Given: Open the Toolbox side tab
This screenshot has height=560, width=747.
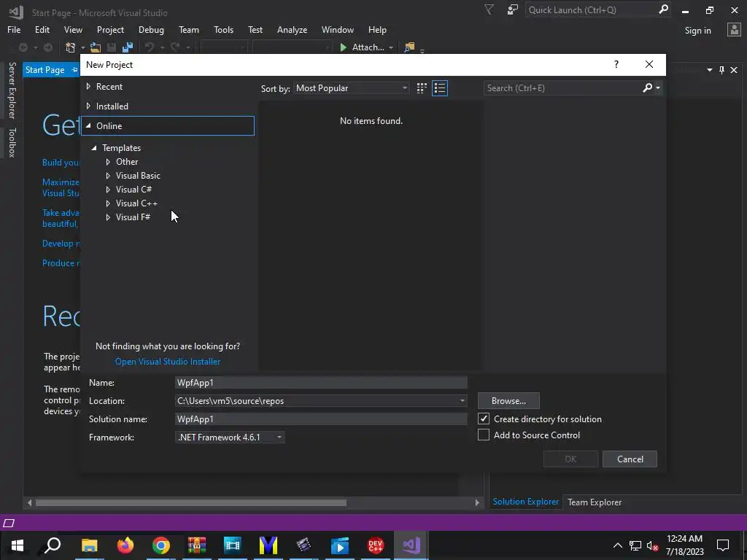Looking at the screenshot, I should [12, 142].
